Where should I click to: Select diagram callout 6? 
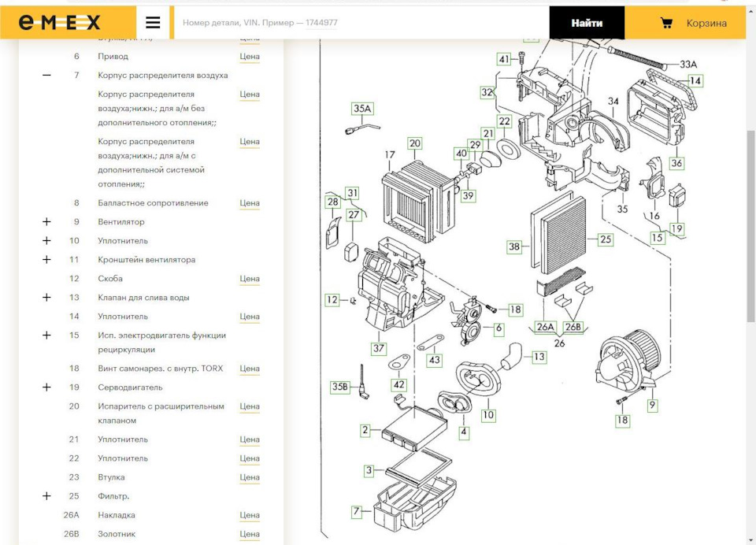click(498, 328)
